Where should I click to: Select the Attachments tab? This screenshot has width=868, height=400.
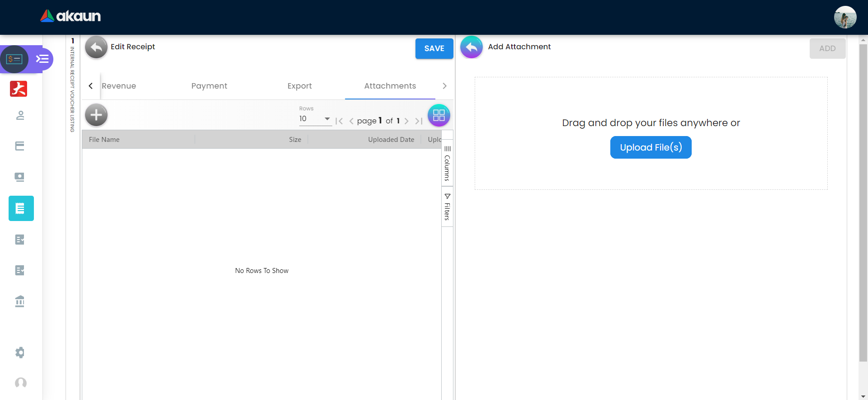click(x=390, y=86)
